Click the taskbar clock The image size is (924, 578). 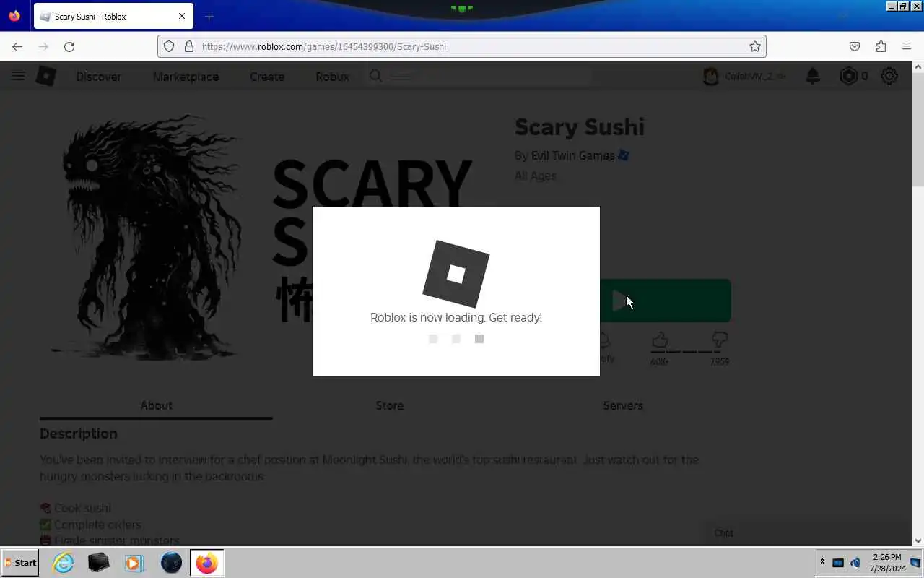click(x=887, y=563)
